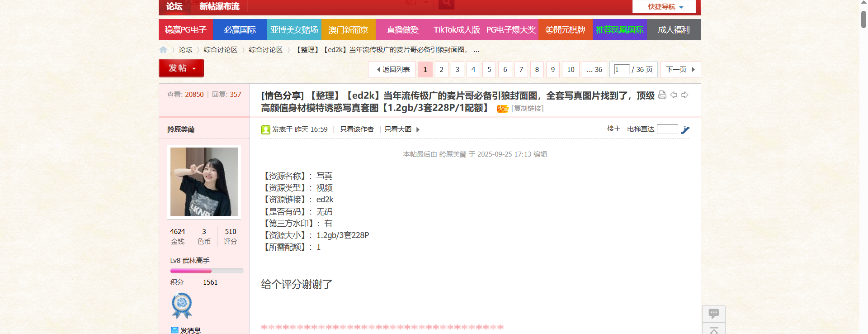Click the back-to-top floating icon
The image size is (868, 334).
tap(714, 329)
